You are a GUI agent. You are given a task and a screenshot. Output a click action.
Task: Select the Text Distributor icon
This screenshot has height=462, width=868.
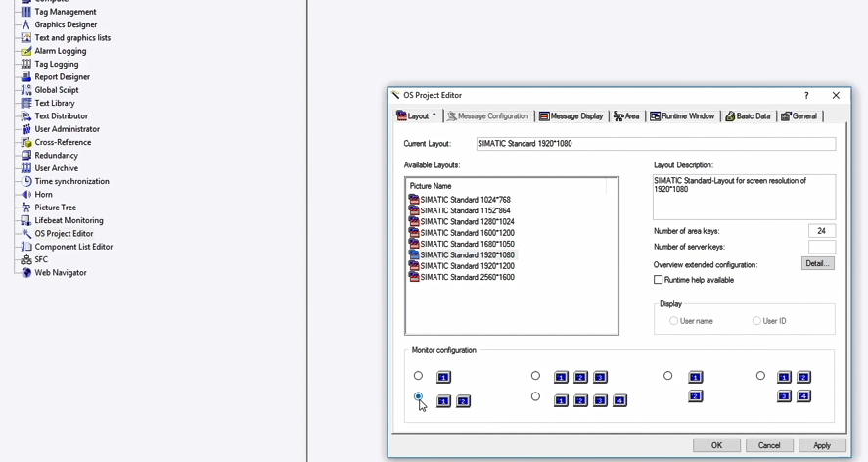(26, 115)
